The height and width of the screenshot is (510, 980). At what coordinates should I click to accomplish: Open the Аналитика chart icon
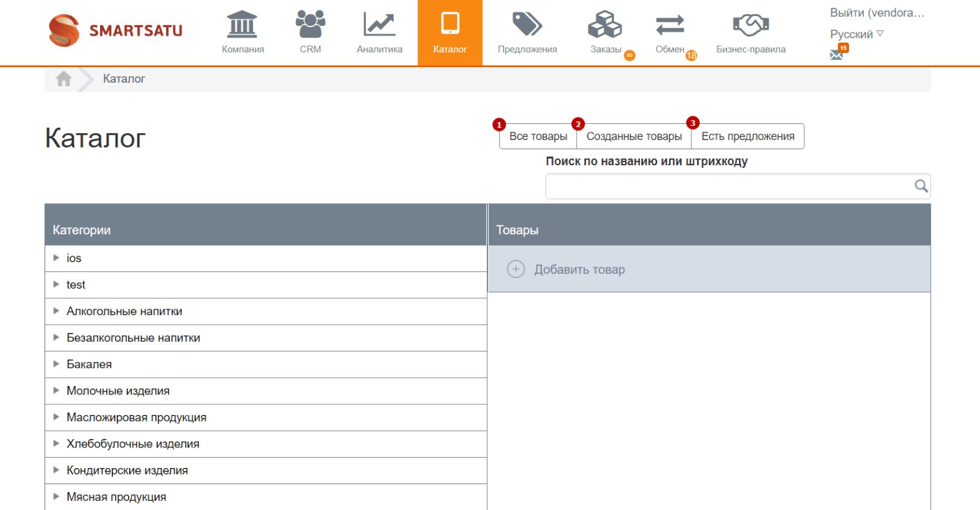(x=379, y=25)
